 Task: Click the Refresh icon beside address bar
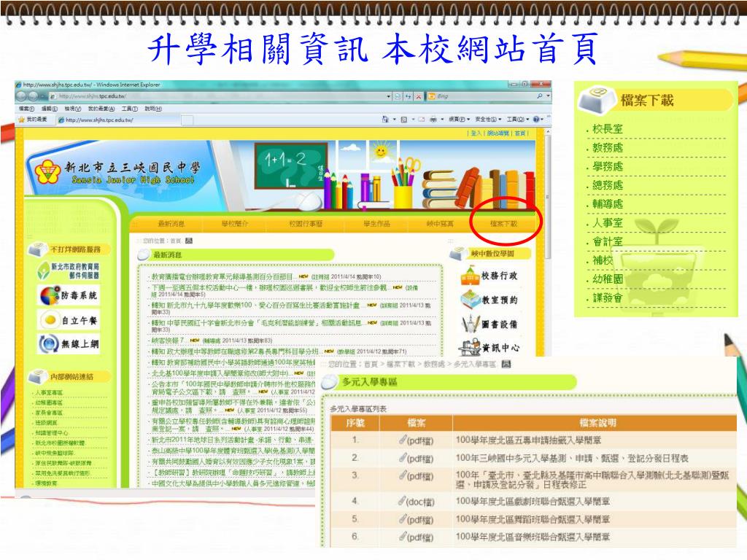pyautogui.click(x=409, y=96)
